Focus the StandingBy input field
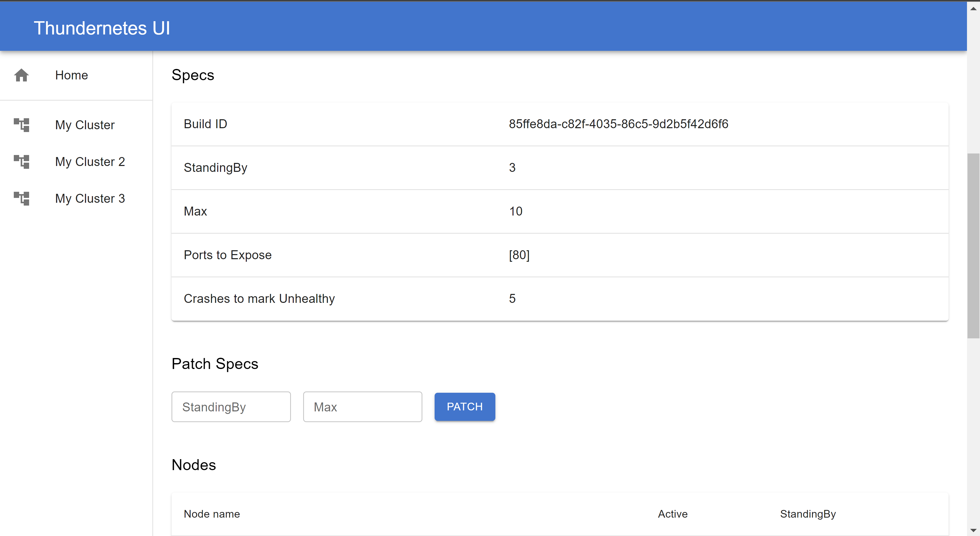This screenshot has height=536, width=980. point(231,407)
